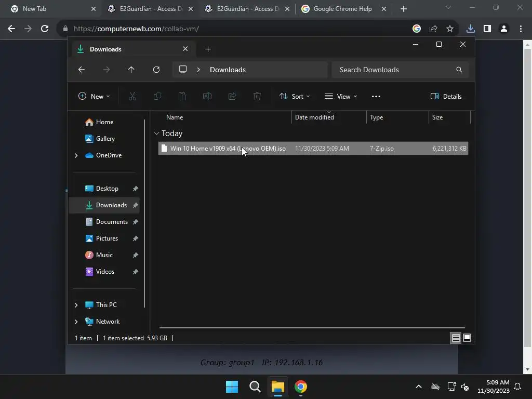Open Chrome side panel icon
This screenshot has width=532, height=399.
point(487,29)
